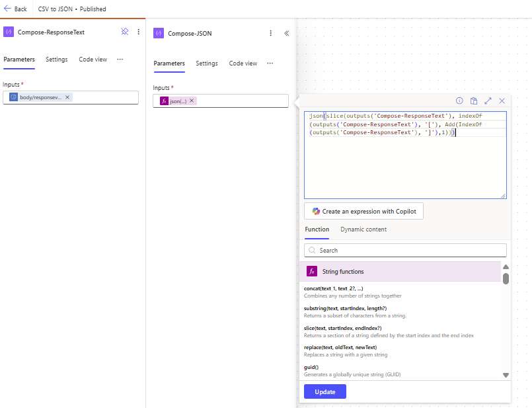
Task: Insert the guid function
Action: point(352,371)
